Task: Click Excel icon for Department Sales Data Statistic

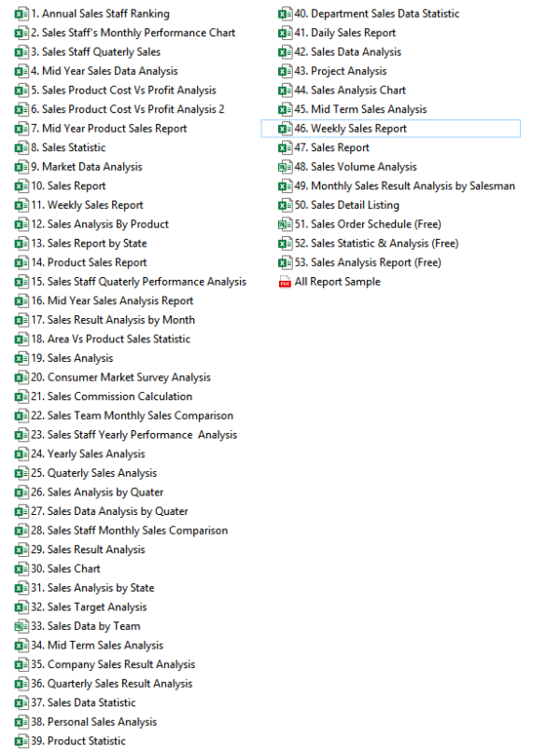Action: (286, 14)
